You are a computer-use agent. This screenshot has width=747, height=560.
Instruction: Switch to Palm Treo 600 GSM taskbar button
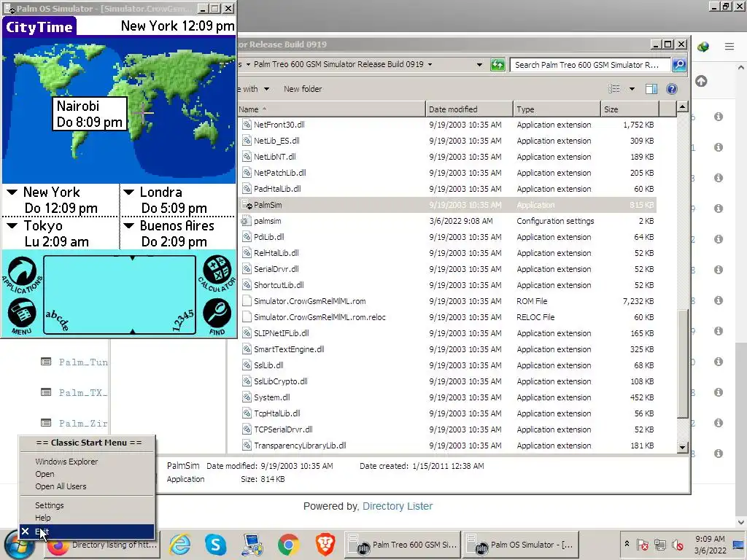(403, 545)
